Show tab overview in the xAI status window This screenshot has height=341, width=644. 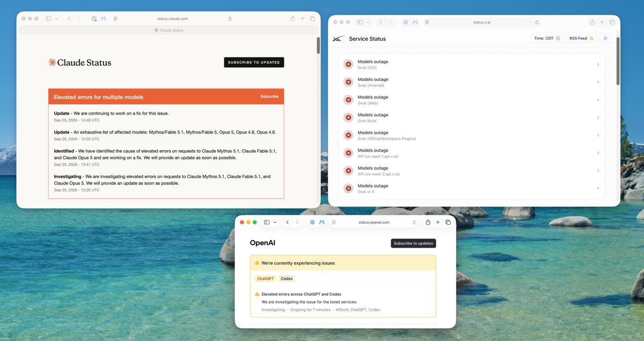click(x=612, y=22)
